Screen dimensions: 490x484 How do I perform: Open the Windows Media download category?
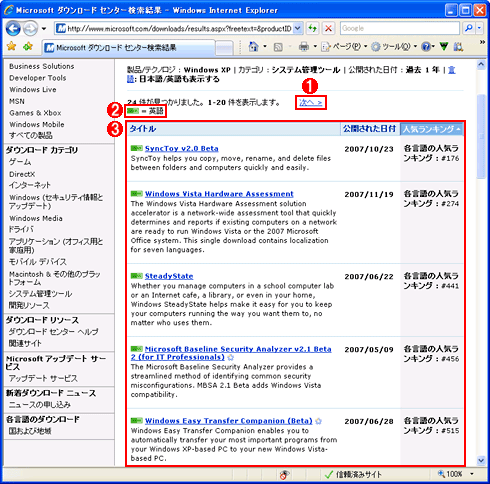pyautogui.click(x=36, y=219)
